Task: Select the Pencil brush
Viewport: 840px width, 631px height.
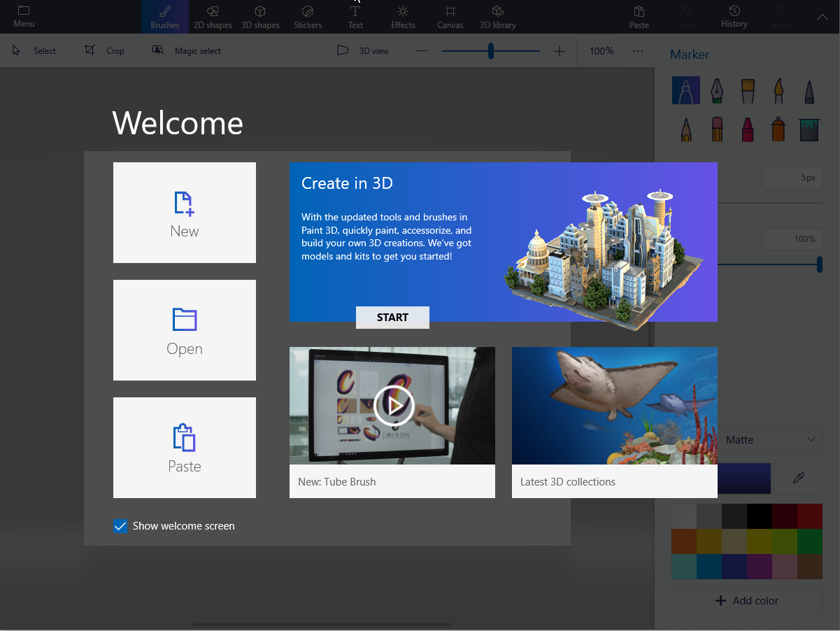Action: 686,129
